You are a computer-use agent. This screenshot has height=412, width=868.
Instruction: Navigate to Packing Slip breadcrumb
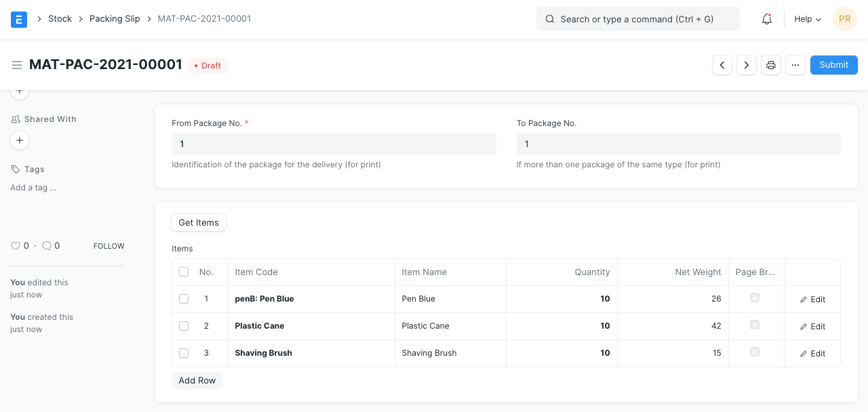tap(115, 19)
